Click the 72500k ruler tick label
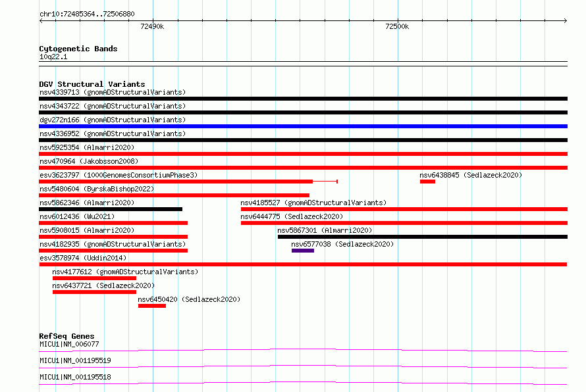This screenshot has height=392, width=586. coord(397,26)
